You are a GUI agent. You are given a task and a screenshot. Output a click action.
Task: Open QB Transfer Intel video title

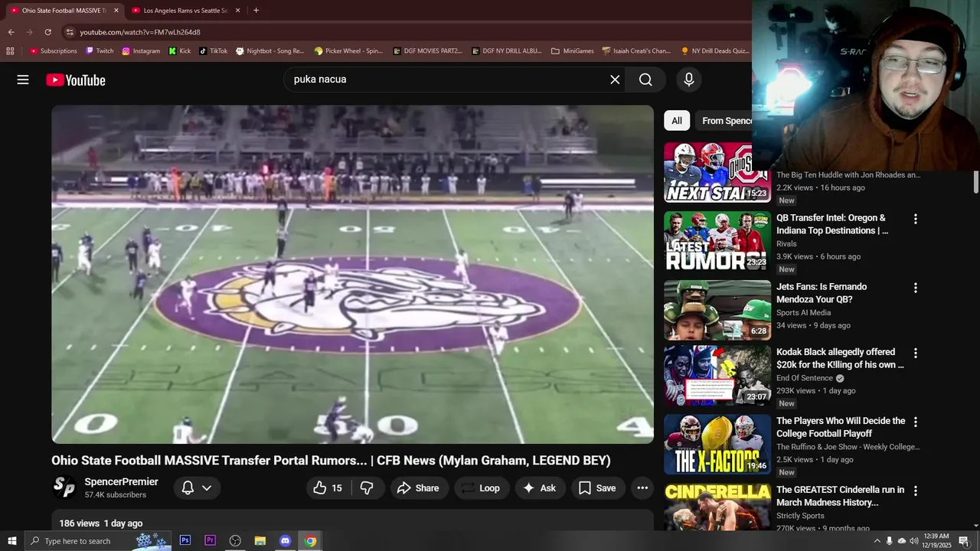click(832, 224)
